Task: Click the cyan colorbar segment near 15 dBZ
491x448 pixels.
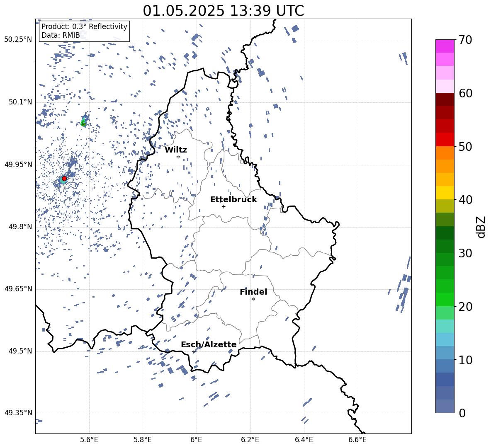Action: 445,326
